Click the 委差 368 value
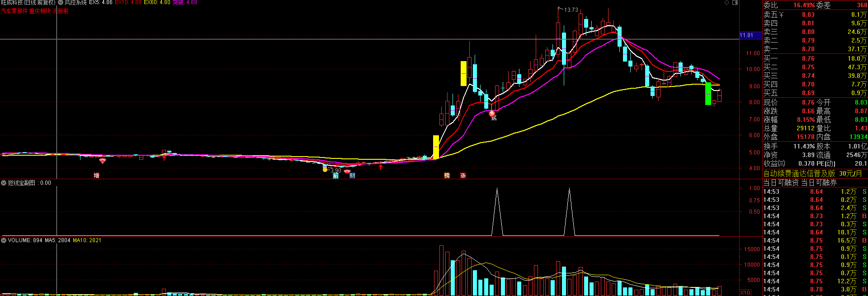This screenshot has width=868, height=296. (x=862, y=5)
